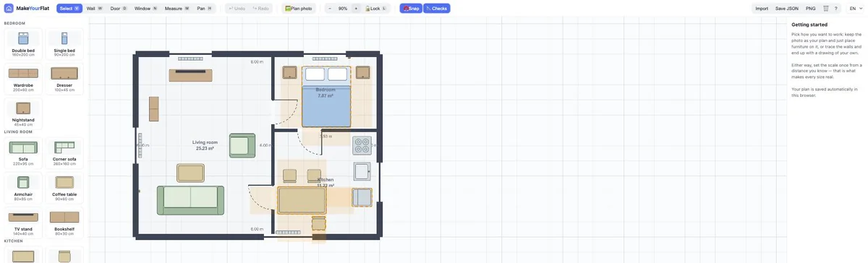Add a Single bed from the sidebar
868x263 pixels.
[x=64, y=43]
